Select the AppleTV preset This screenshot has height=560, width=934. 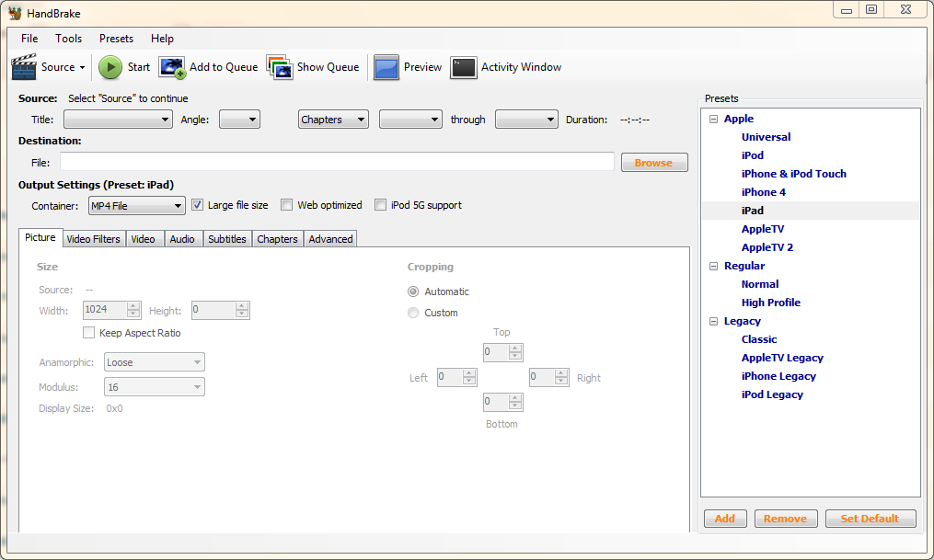pyautogui.click(x=763, y=229)
